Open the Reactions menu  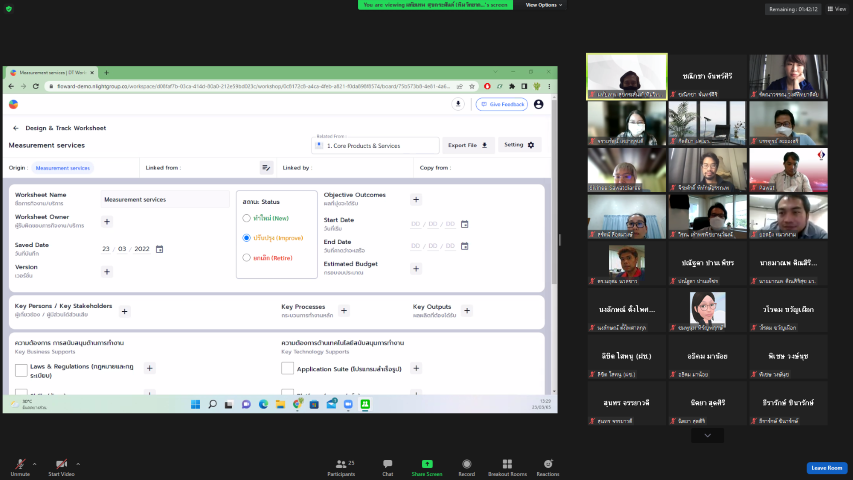[x=548, y=465]
